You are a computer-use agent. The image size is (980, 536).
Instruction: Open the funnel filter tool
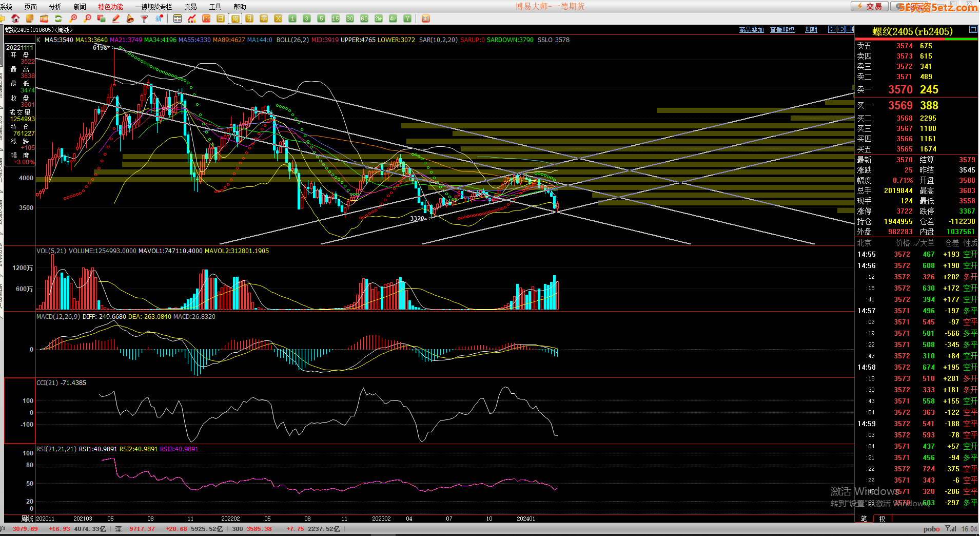145,18
